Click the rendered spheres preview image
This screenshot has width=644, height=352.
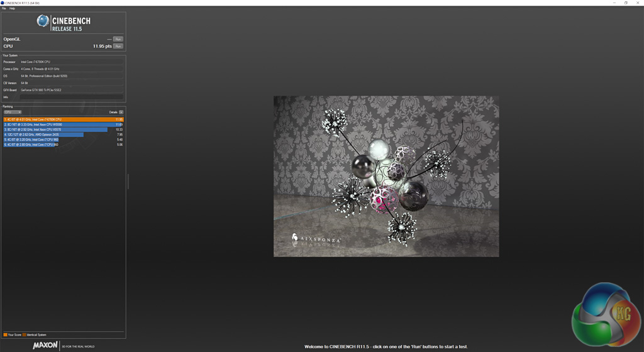coord(386,177)
